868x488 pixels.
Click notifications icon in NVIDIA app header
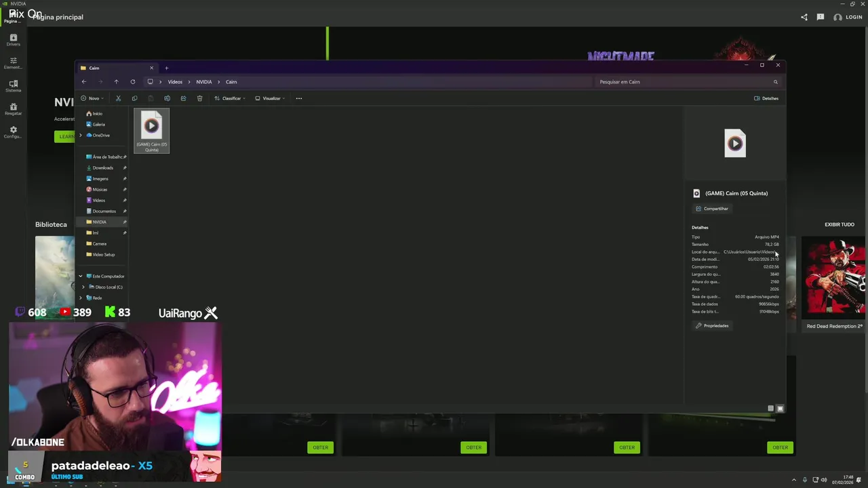(x=820, y=17)
